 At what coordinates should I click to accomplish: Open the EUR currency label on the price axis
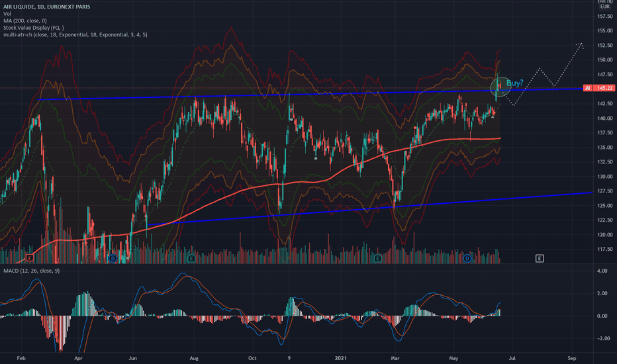[x=605, y=7]
